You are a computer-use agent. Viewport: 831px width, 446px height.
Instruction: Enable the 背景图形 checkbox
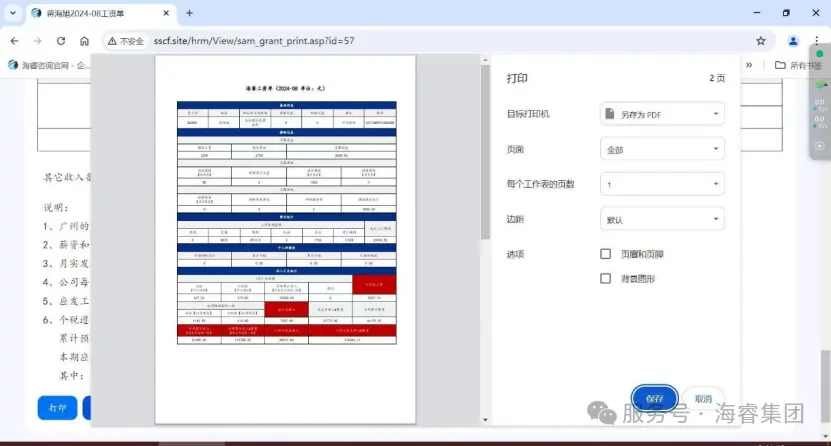click(x=605, y=278)
